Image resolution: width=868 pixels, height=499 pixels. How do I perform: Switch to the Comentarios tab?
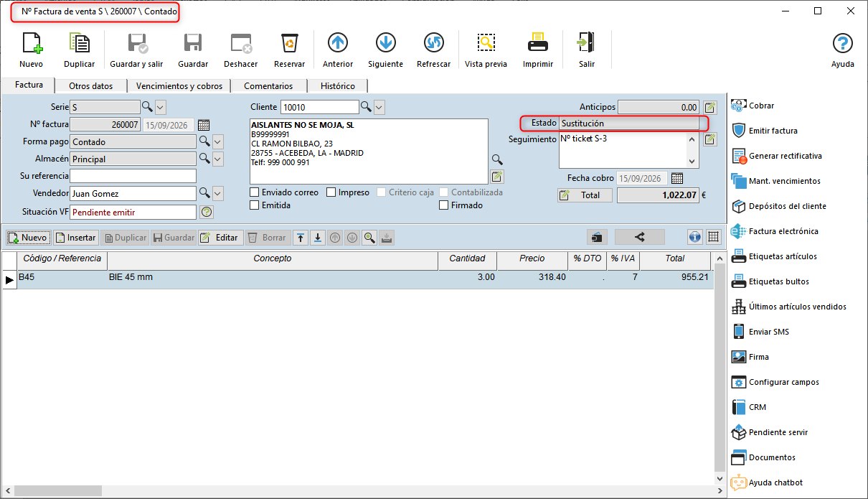268,86
